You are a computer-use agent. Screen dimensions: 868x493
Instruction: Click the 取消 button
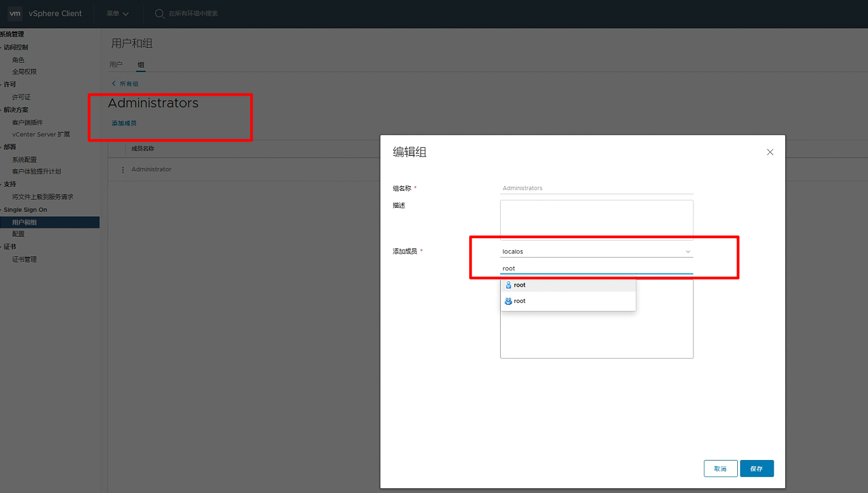tap(720, 469)
